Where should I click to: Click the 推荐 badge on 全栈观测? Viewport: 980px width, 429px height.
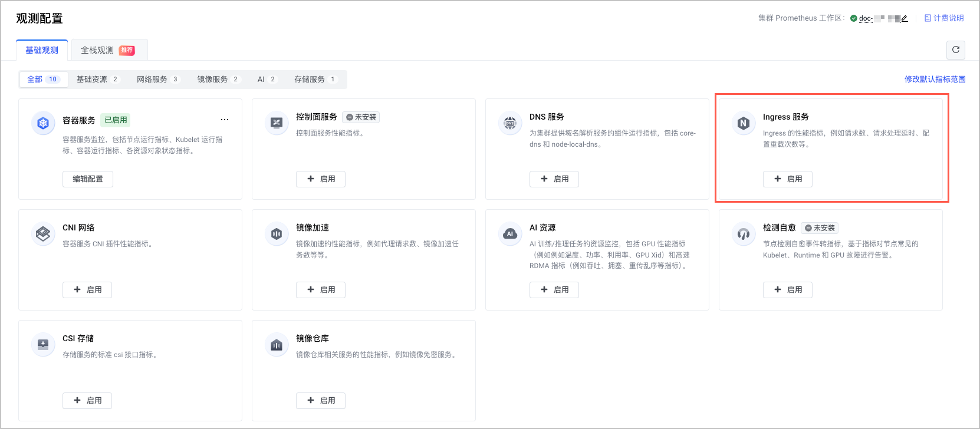tap(127, 50)
